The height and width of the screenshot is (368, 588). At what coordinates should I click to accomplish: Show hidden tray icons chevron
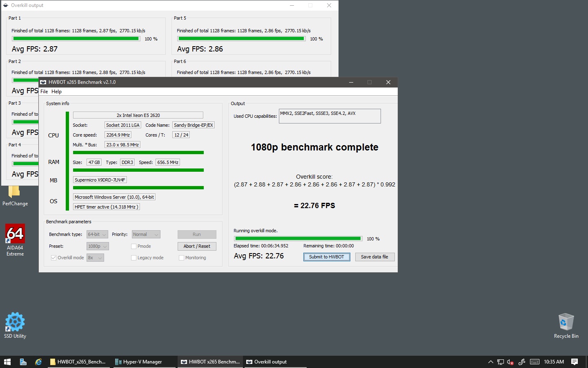490,362
